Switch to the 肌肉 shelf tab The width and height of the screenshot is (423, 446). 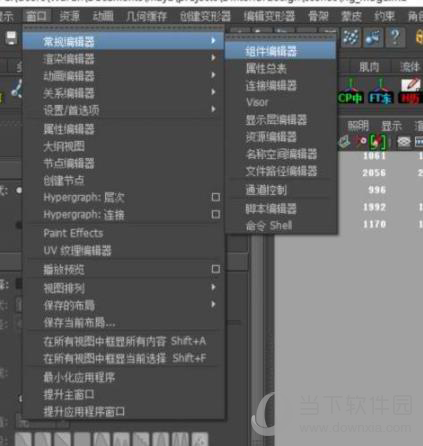[x=369, y=67]
